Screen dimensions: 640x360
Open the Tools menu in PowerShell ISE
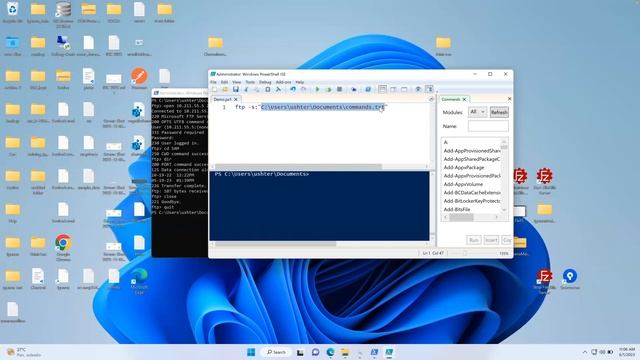click(x=250, y=82)
